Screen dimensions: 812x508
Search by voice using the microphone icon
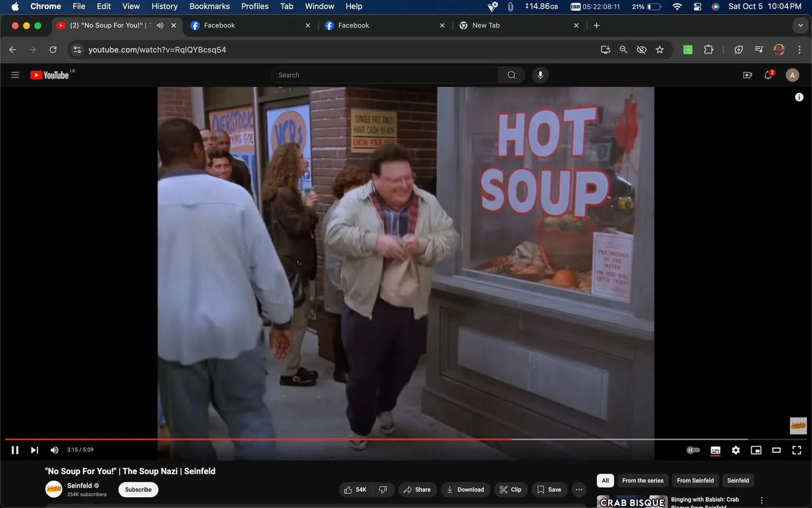click(540, 75)
